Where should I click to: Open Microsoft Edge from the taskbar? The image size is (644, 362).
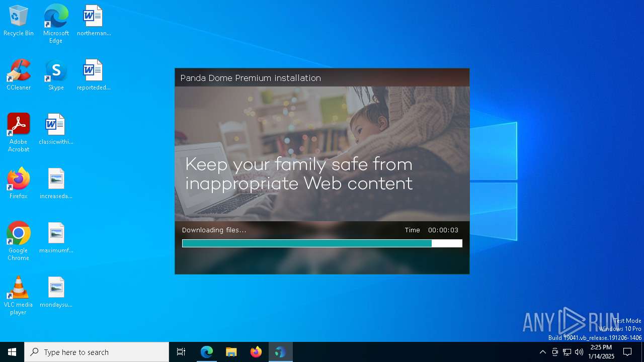[207, 352]
